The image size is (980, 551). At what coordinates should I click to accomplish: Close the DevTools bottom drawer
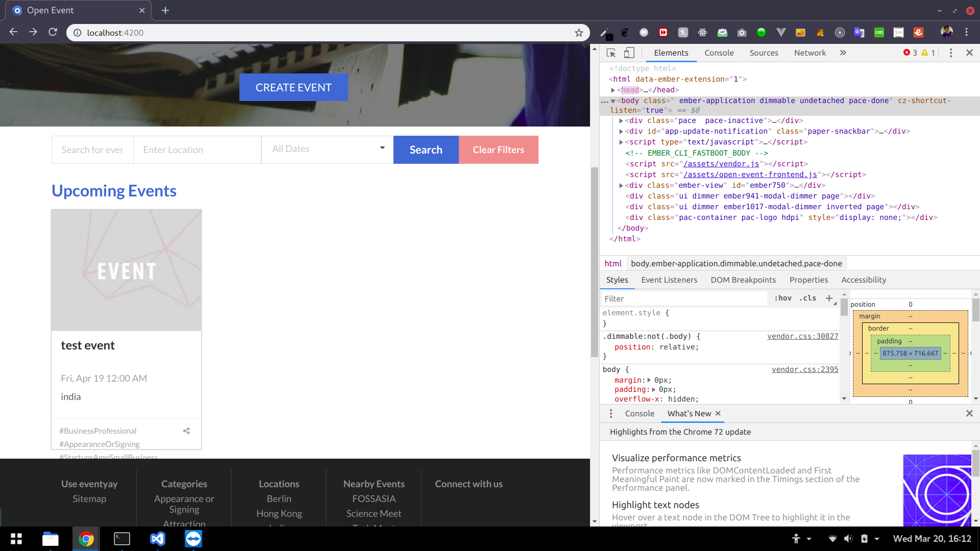[x=969, y=413]
